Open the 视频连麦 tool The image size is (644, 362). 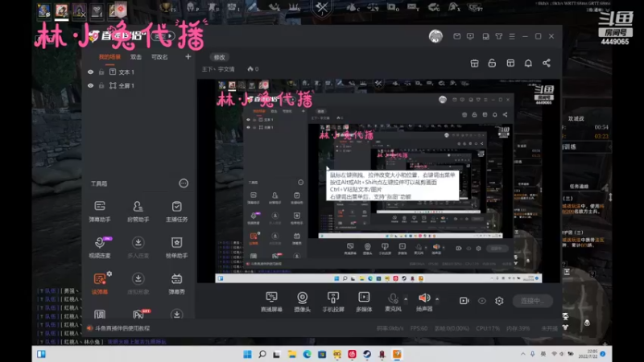[x=99, y=247]
